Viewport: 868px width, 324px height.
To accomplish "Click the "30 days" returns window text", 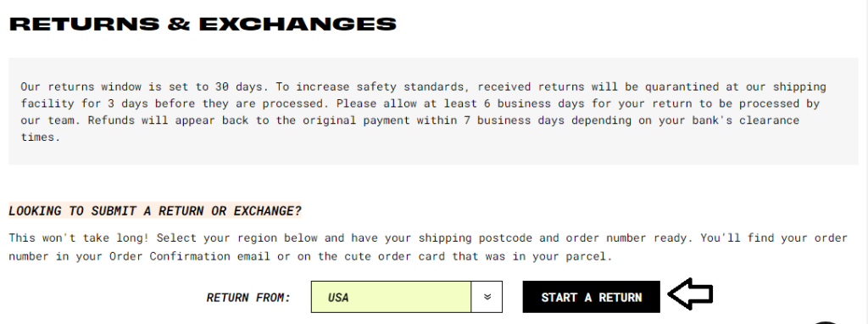I will tap(240, 87).
